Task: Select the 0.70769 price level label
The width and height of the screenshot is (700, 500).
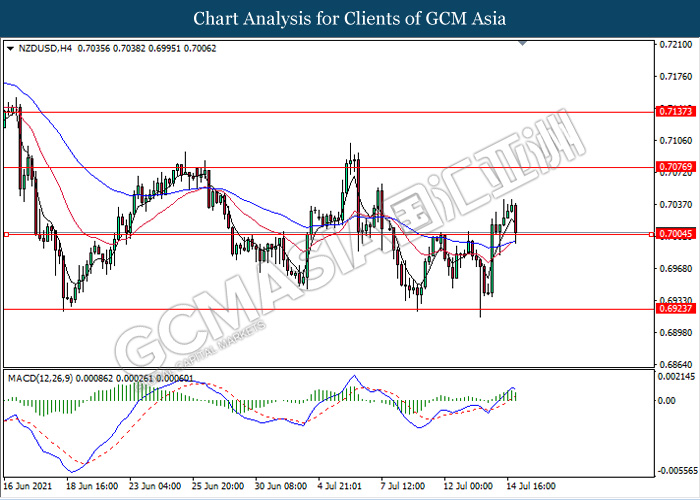Action: 676,167
